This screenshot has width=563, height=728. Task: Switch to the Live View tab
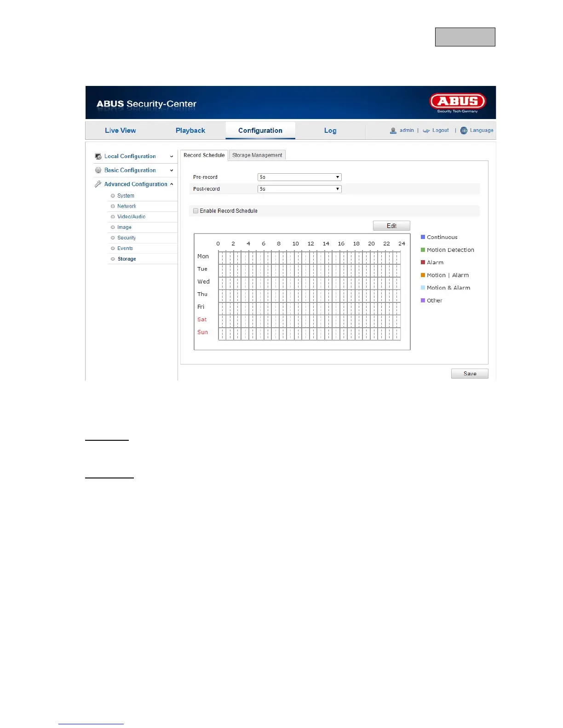pyautogui.click(x=121, y=131)
